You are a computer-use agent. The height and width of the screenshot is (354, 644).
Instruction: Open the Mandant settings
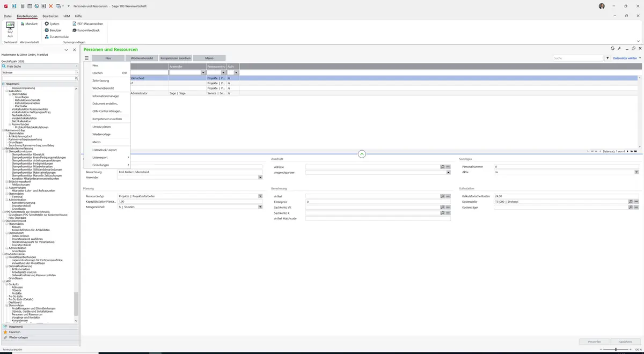click(30, 24)
